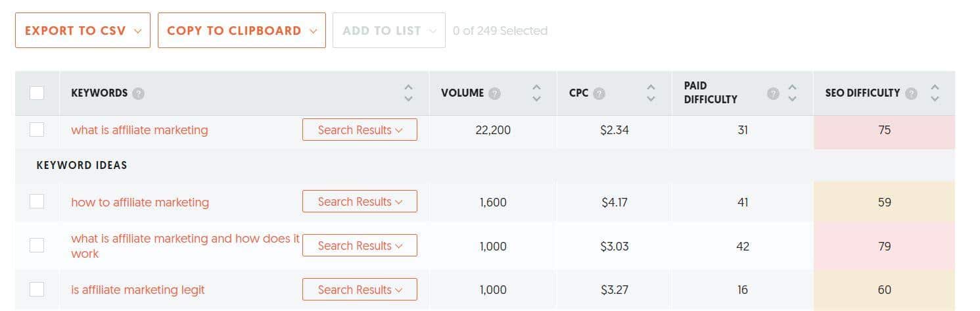Open the Export to CSV dropdown

[x=83, y=30]
